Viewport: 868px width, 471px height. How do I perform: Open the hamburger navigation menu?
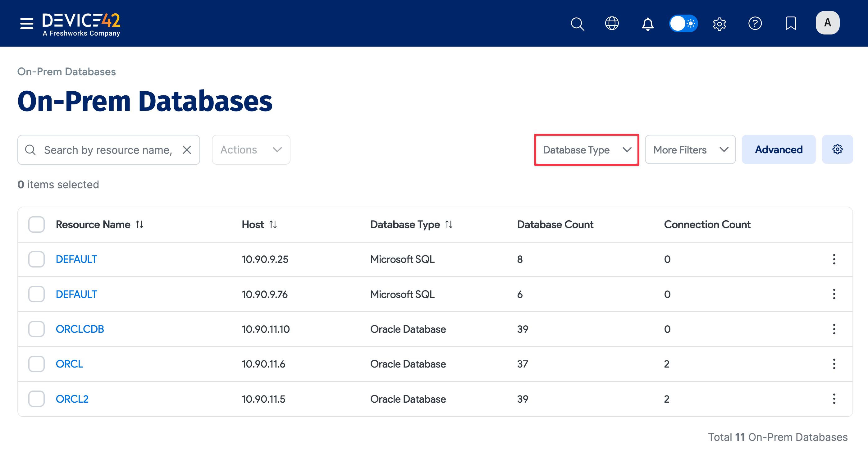[27, 24]
